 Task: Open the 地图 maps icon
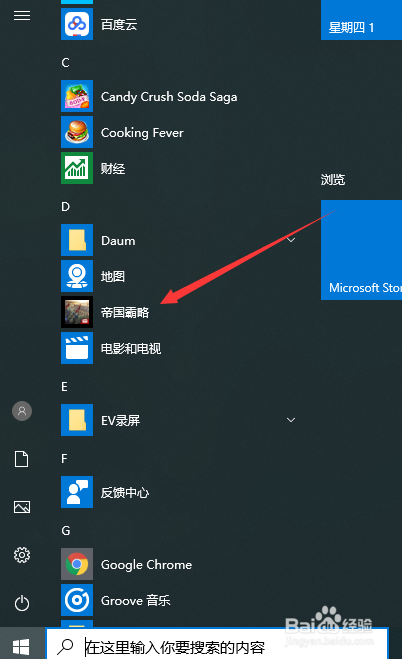click(77, 276)
